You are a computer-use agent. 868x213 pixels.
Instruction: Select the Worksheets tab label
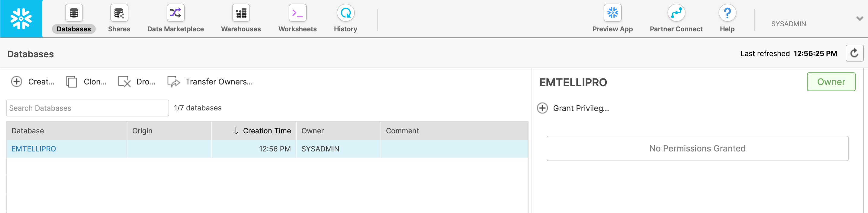297,29
